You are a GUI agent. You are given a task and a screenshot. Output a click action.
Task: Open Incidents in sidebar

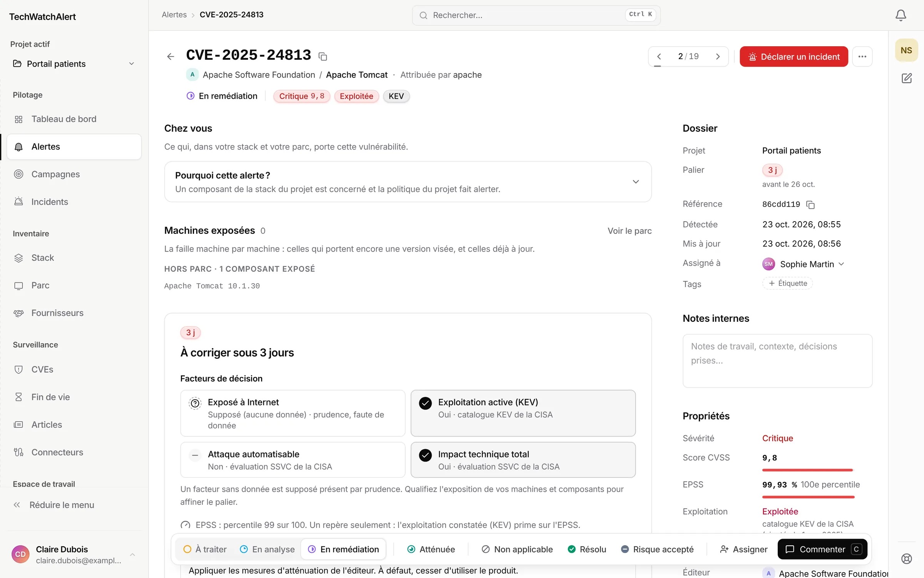pos(74,202)
